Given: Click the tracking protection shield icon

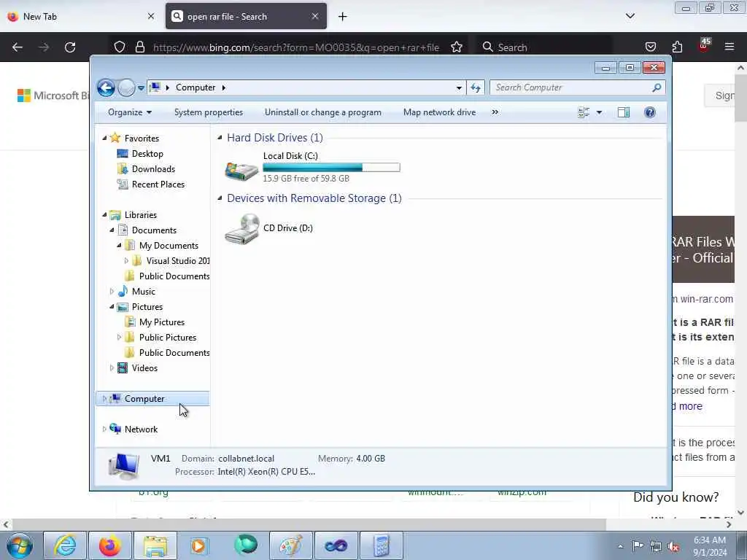Looking at the screenshot, I should 120,47.
